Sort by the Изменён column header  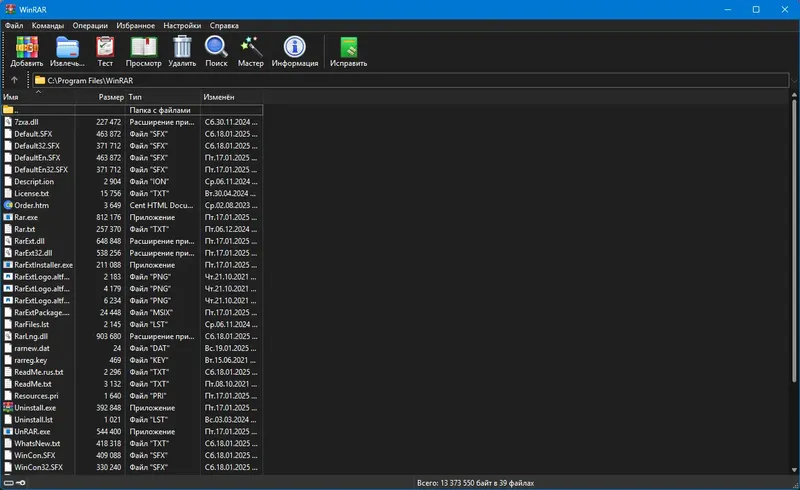coord(232,97)
